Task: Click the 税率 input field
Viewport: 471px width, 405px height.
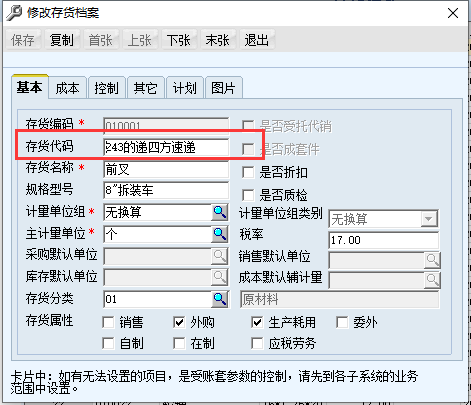Action: (x=384, y=240)
